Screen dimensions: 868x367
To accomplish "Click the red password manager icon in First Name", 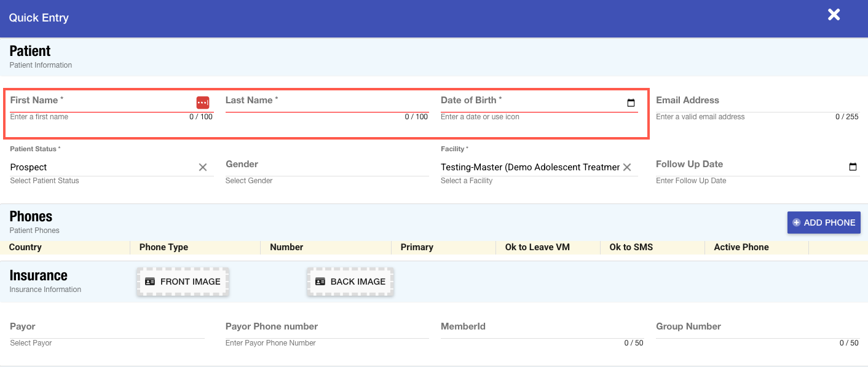I will 203,103.
